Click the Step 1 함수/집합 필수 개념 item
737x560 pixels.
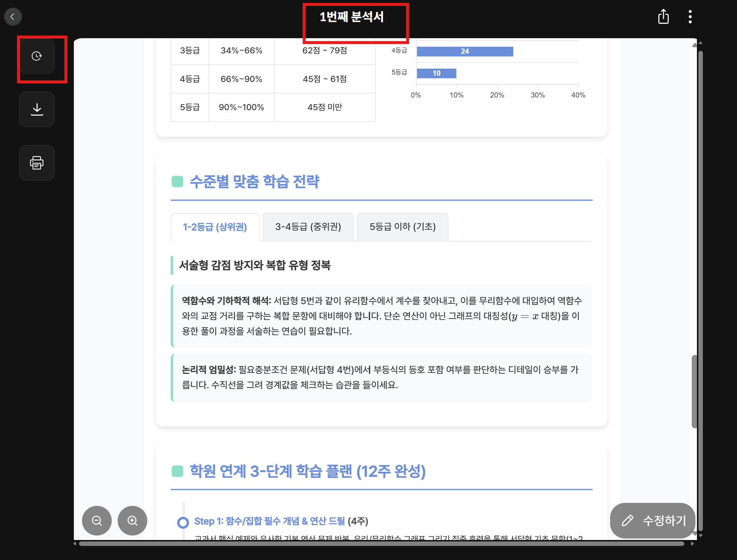click(281, 521)
